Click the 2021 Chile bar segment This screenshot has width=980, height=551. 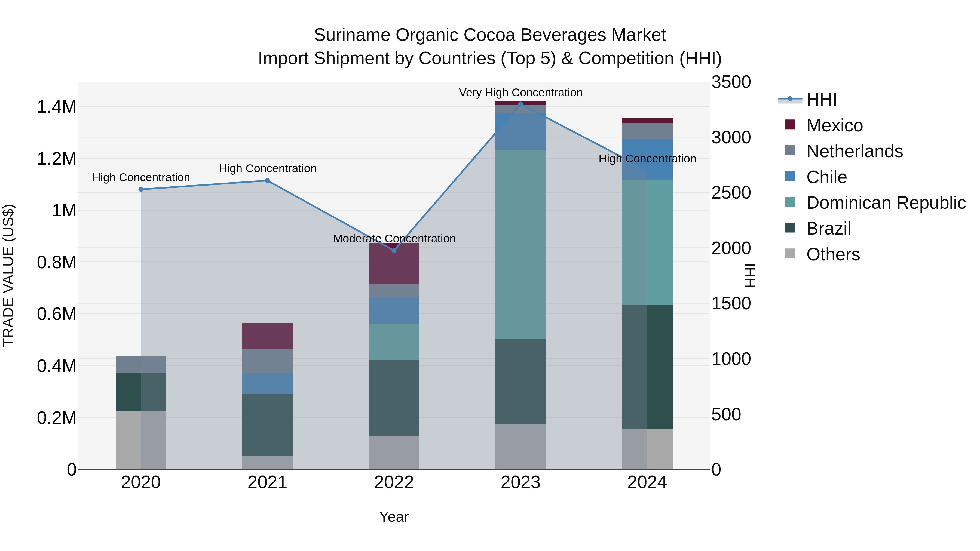click(x=267, y=383)
